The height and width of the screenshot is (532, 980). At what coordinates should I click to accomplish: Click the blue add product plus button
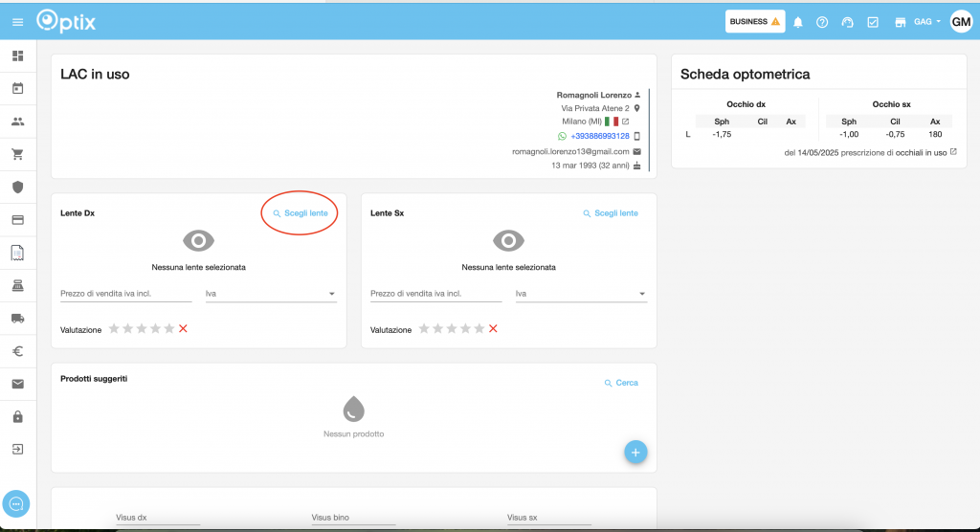[635, 452]
